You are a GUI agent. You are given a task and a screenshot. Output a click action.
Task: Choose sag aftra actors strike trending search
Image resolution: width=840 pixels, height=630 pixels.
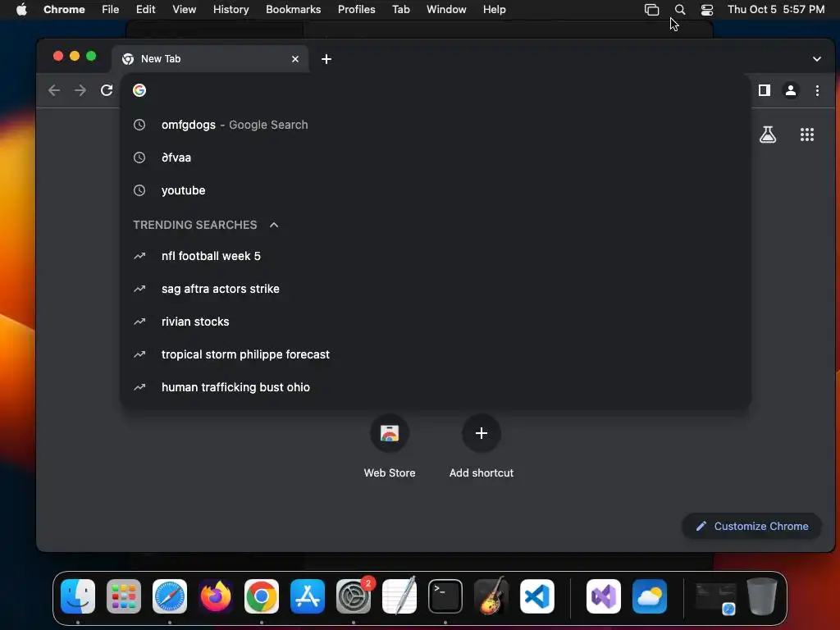(x=435, y=289)
